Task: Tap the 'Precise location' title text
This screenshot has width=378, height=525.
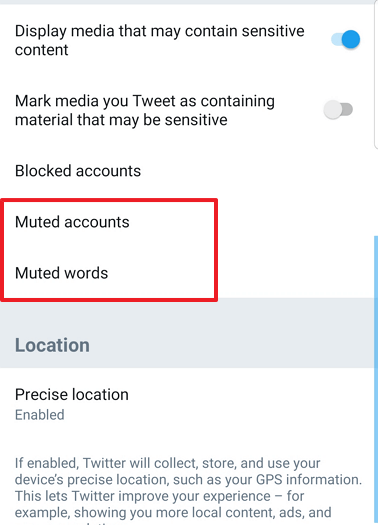Action: point(72,394)
